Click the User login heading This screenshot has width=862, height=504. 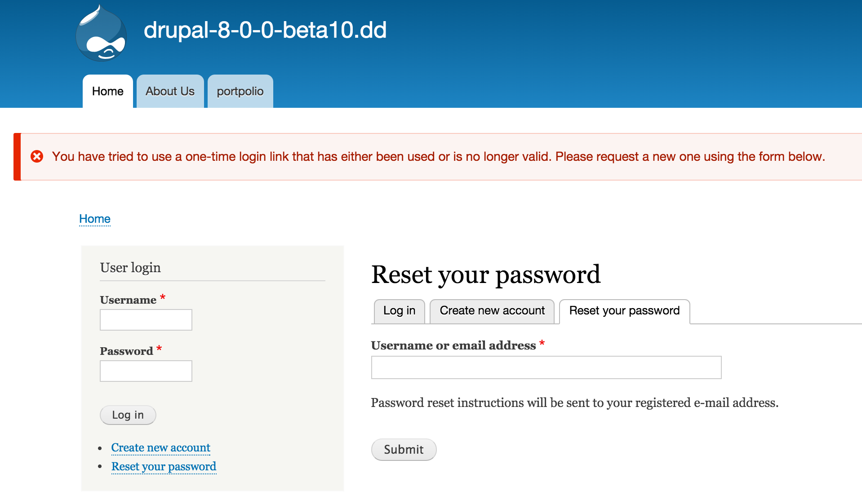(130, 267)
